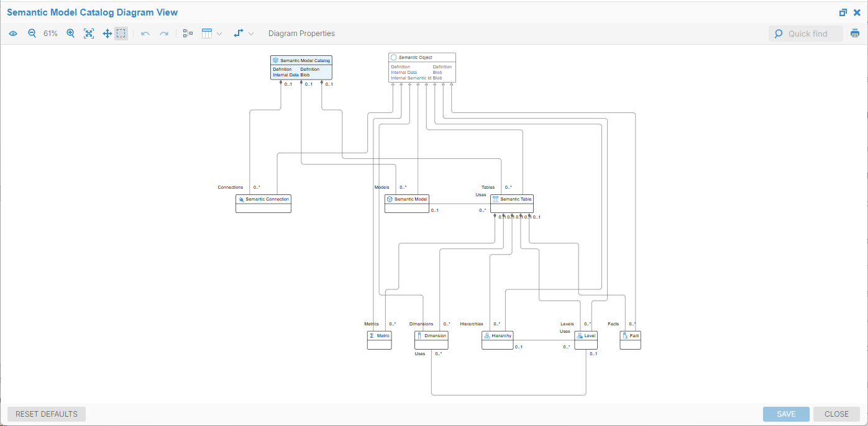The height and width of the screenshot is (426, 868).
Task: Select the Semantic Model Catalog node
Action: (301, 60)
